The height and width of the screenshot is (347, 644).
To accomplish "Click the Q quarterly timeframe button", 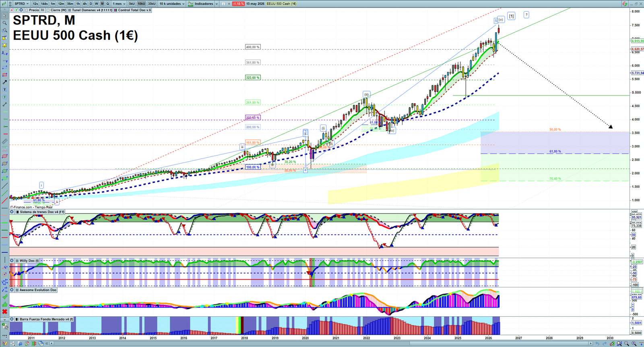I will (107, 4).
